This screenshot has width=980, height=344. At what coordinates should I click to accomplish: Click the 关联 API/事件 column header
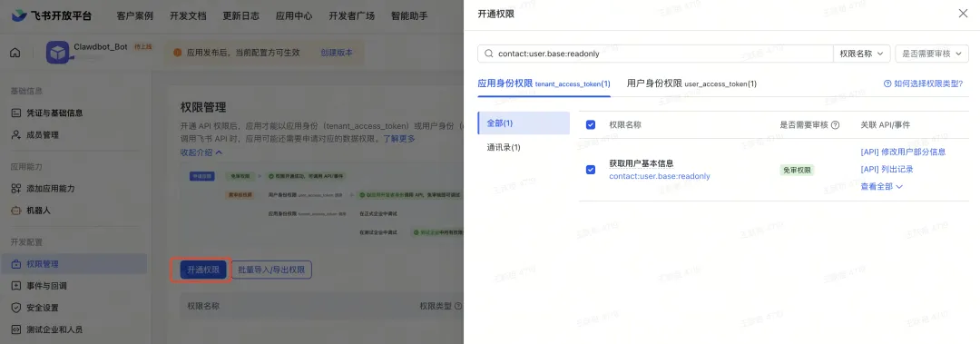coord(885,125)
